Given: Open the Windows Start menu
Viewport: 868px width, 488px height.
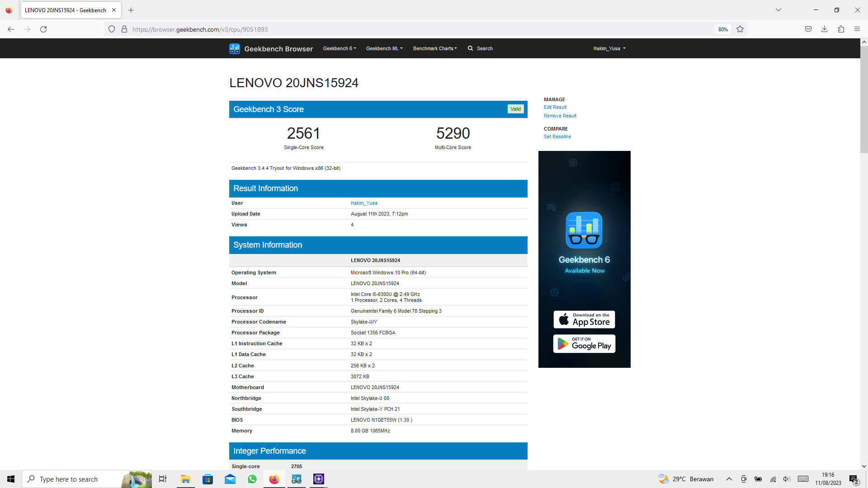Looking at the screenshot, I should tap(11, 479).
